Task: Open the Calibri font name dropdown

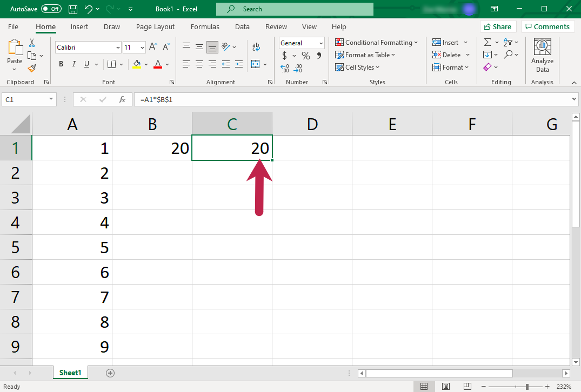Action: click(118, 48)
